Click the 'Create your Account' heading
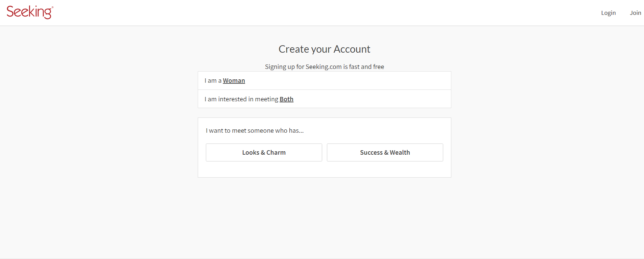 [325, 49]
